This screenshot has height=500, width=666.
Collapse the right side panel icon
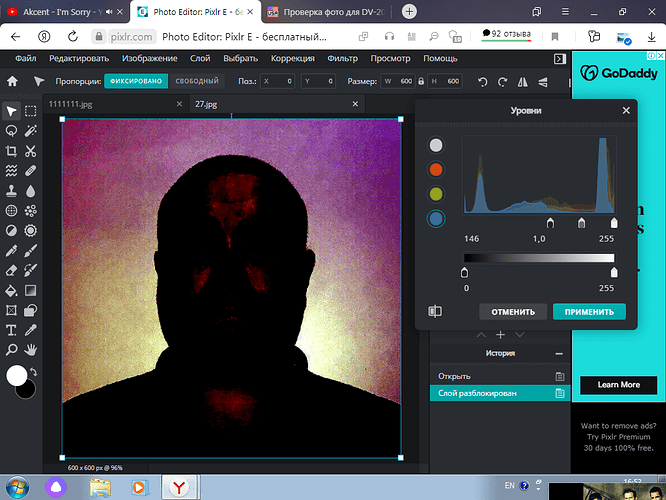560,59
